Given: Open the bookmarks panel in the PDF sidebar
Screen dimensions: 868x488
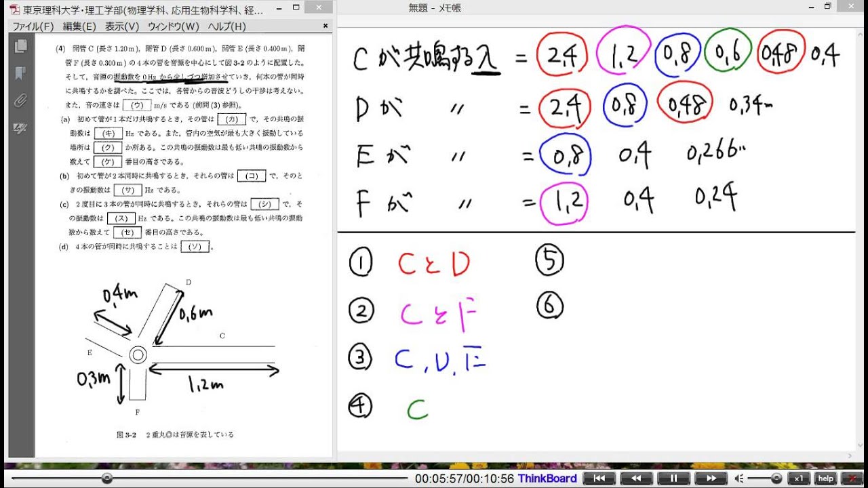Looking at the screenshot, I should pos(20,73).
